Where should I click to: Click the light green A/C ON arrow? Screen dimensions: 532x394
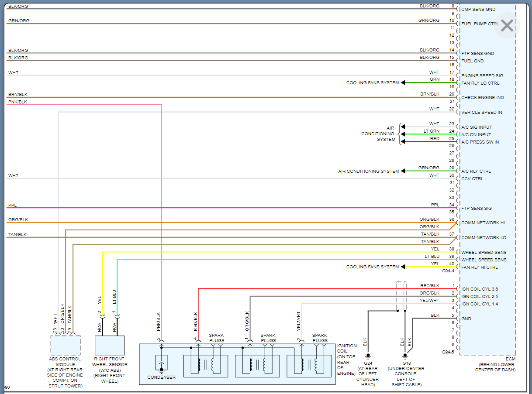click(x=403, y=134)
